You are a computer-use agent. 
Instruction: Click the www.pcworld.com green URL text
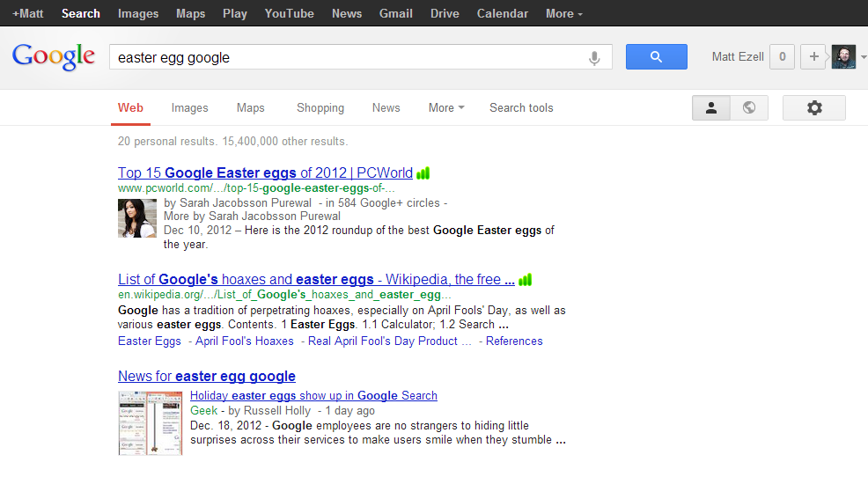(256, 188)
